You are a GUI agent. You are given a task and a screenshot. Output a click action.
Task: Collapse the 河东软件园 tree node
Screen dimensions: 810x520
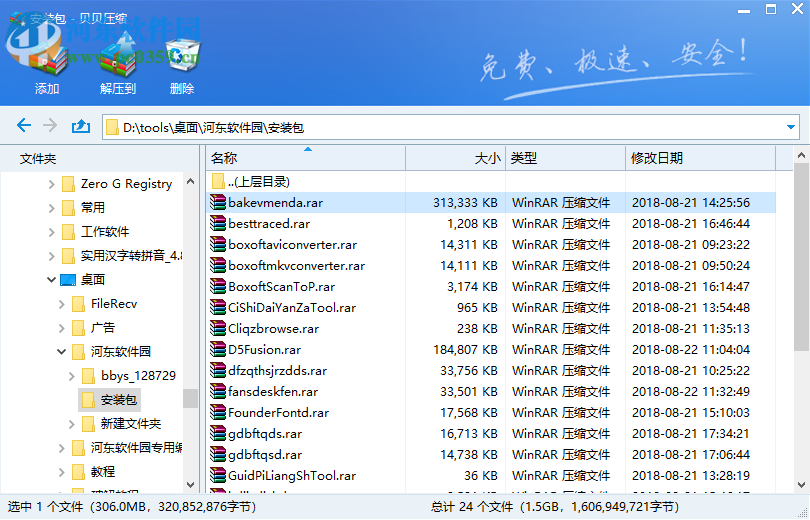(x=61, y=352)
